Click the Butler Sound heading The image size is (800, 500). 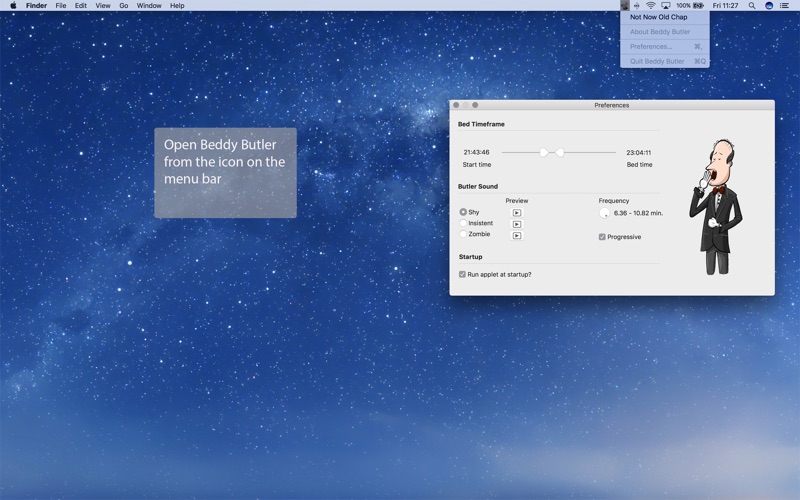(478, 186)
